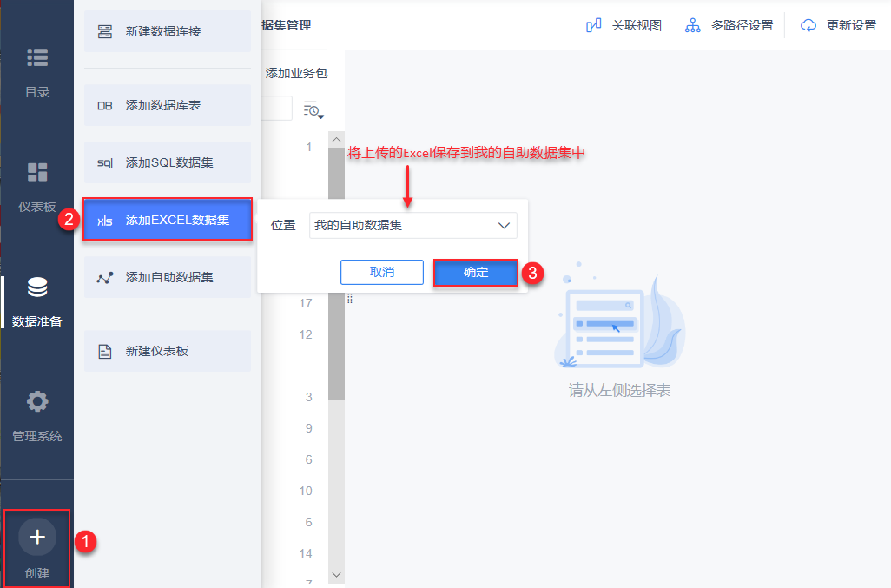This screenshot has height=588, width=891.
Task: Click the 取消 button
Action: pyautogui.click(x=382, y=272)
